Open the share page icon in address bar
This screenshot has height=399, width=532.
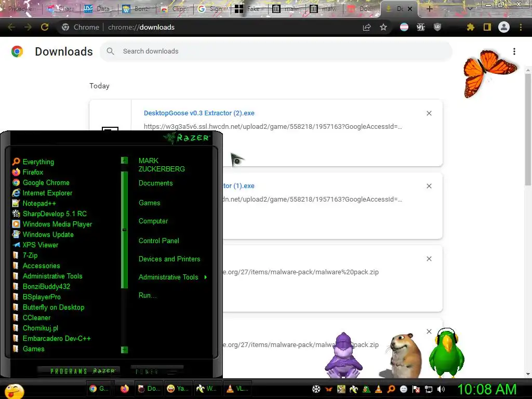[x=367, y=27]
